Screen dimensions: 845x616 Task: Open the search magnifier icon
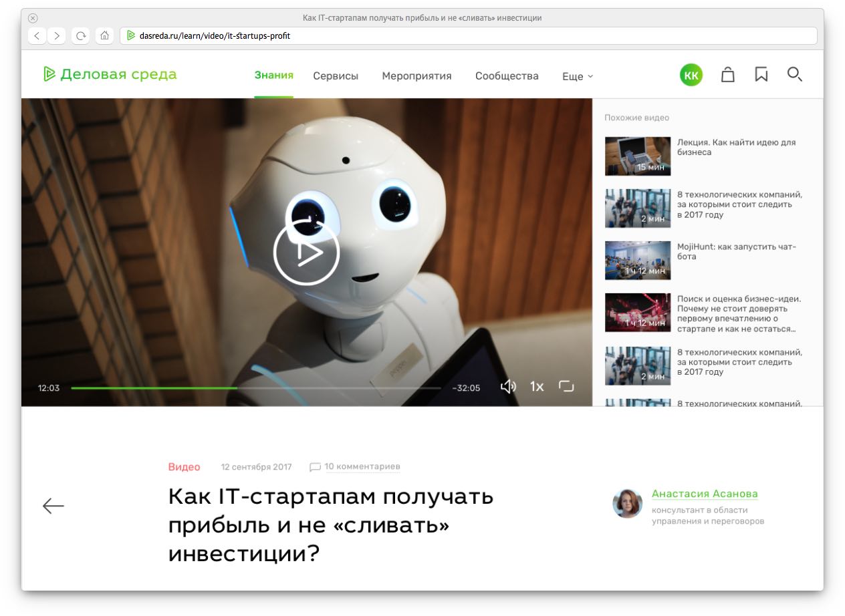[794, 75]
